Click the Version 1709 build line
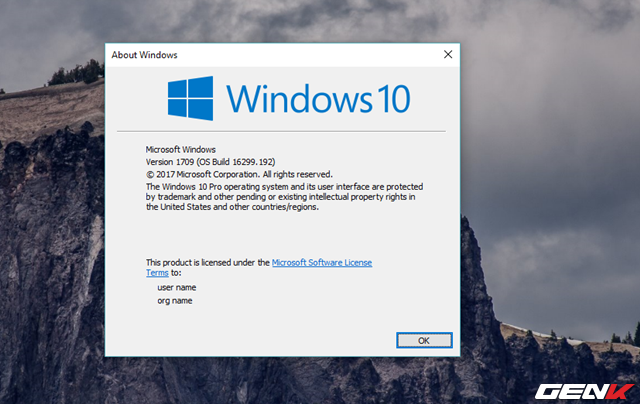This screenshot has width=640, height=404. tap(210, 162)
